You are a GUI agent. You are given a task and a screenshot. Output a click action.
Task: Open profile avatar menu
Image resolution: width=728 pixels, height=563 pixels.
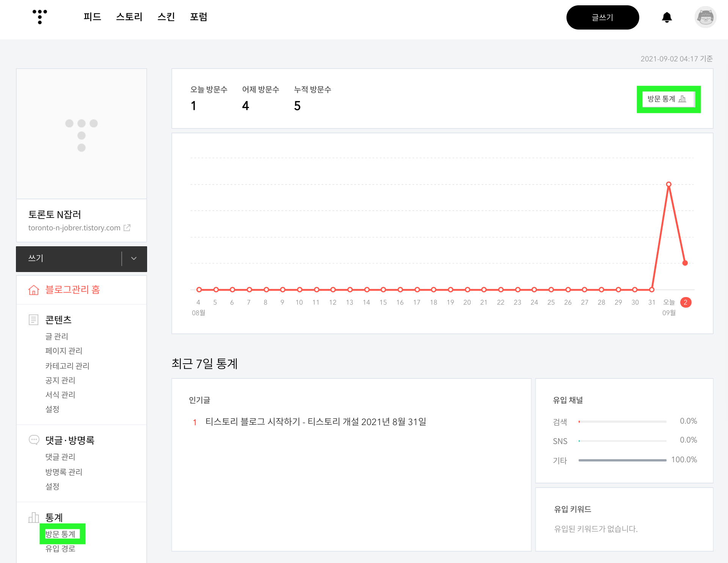(705, 17)
